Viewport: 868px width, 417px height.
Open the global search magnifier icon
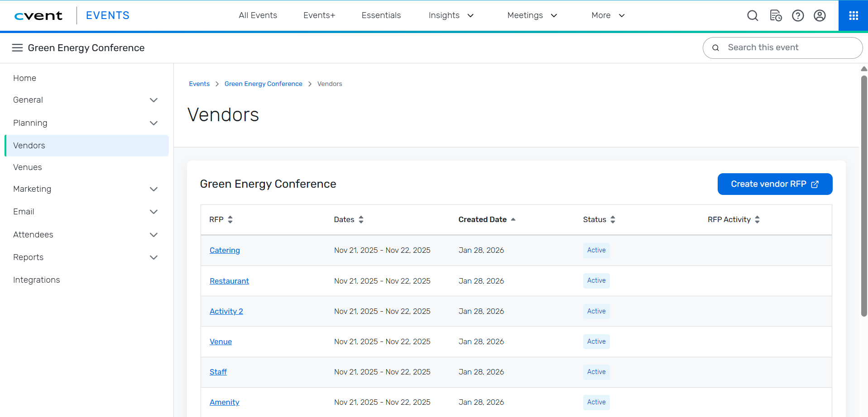point(753,15)
